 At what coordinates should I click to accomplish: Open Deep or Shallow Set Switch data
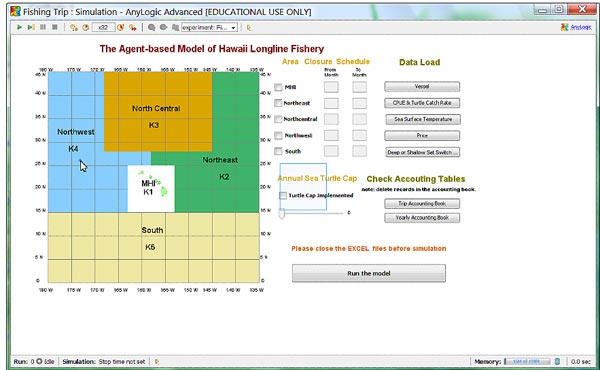point(423,152)
